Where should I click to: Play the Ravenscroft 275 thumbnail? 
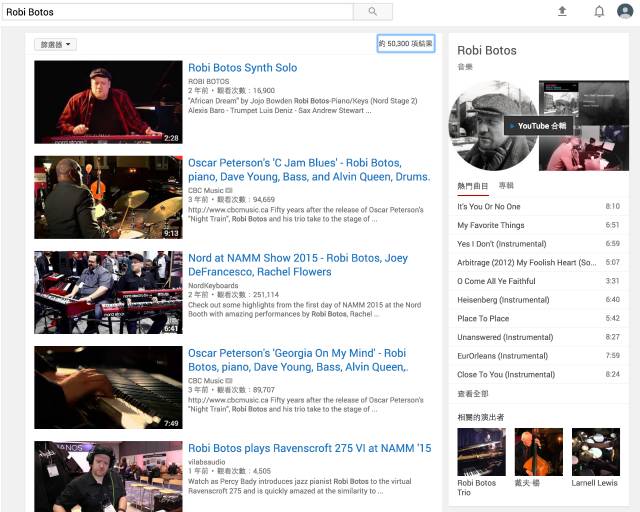pos(108,476)
